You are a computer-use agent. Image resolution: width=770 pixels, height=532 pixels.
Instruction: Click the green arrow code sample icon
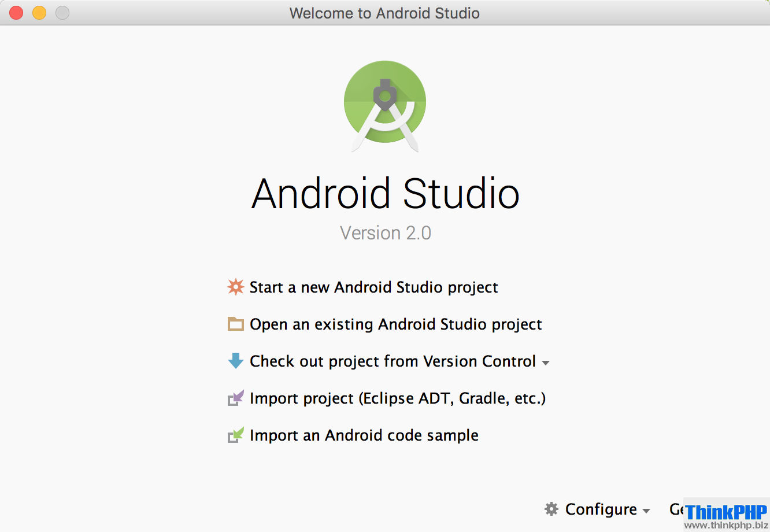pyautogui.click(x=236, y=435)
